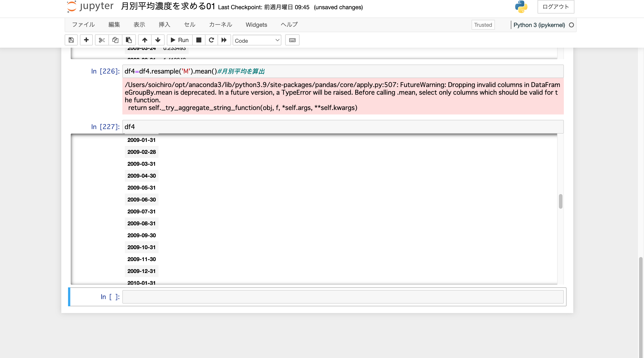644x358 pixels.
Task: Log out using the ログアウト button
Action: point(556,7)
